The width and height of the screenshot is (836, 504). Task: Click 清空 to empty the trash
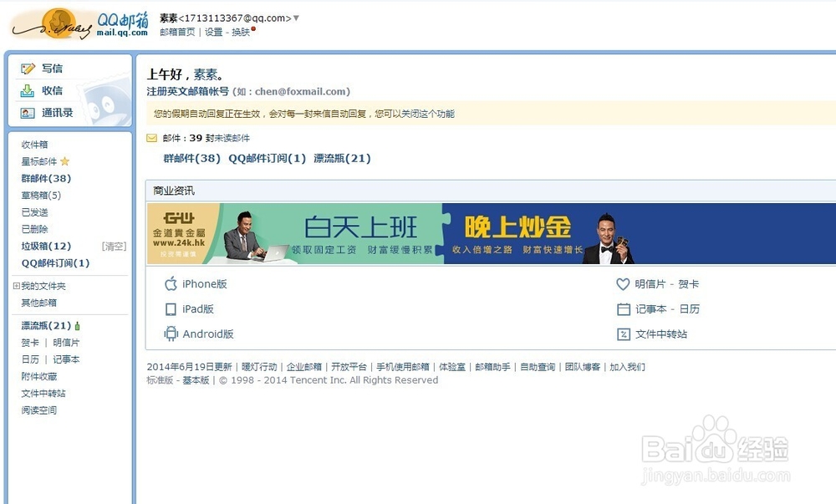(114, 246)
